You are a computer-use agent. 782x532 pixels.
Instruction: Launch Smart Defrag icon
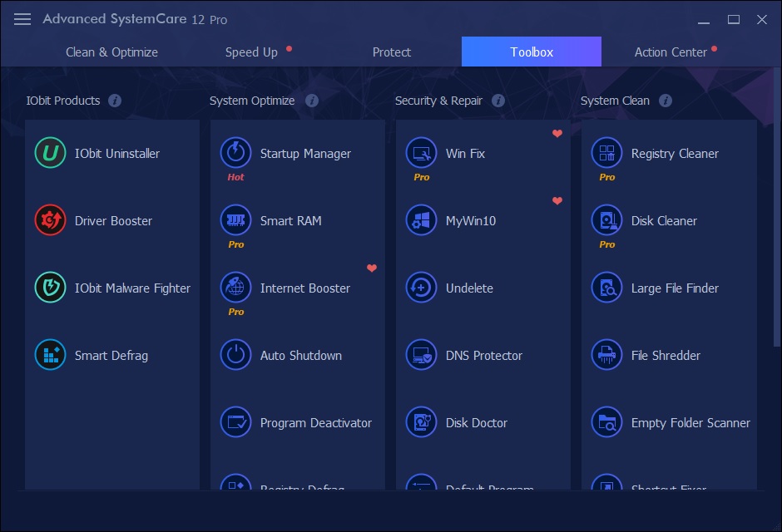[51, 355]
